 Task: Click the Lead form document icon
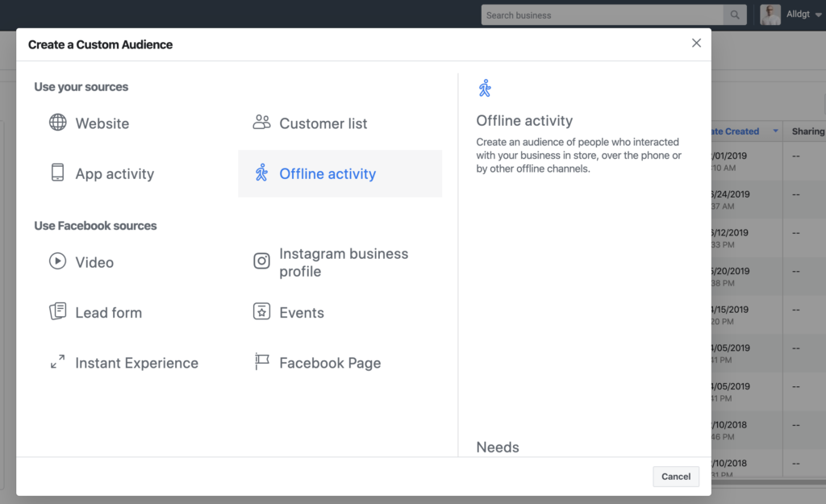pyautogui.click(x=57, y=311)
